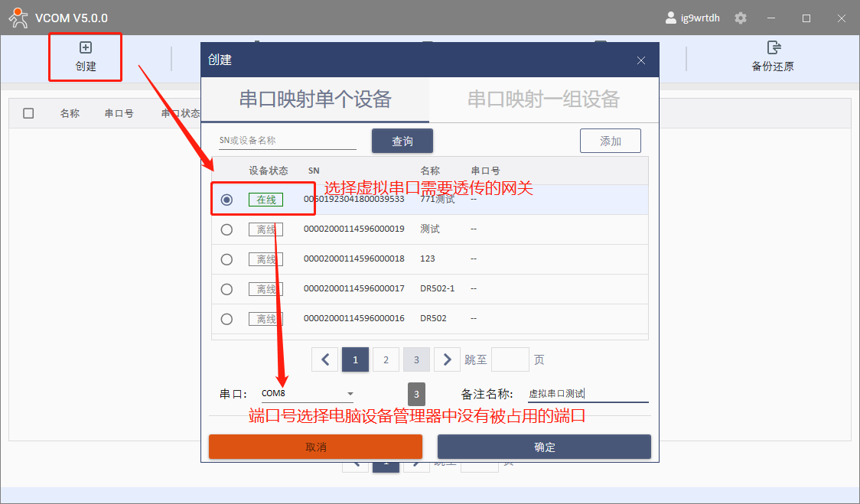Go to previous page with left arrow
The width and height of the screenshot is (860, 504).
pyautogui.click(x=325, y=359)
